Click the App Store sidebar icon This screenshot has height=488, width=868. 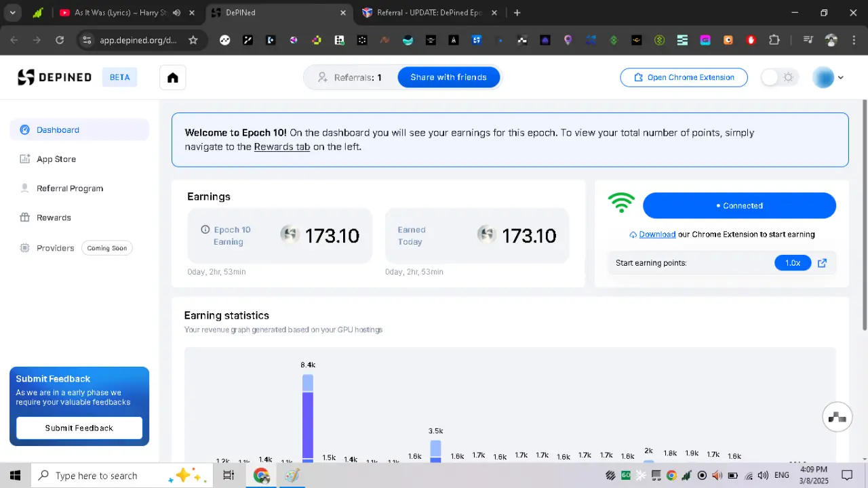pyautogui.click(x=25, y=159)
